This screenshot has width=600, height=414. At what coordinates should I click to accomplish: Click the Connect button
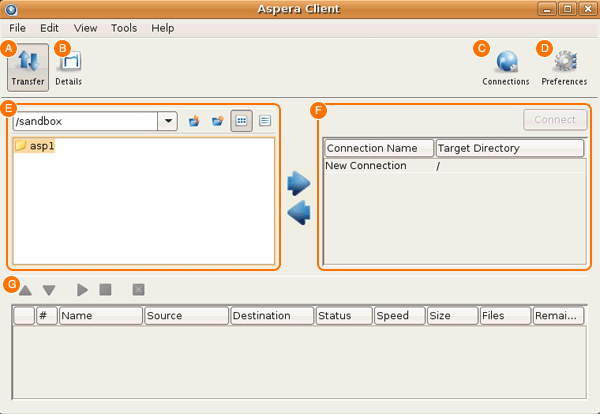click(555, 120)
